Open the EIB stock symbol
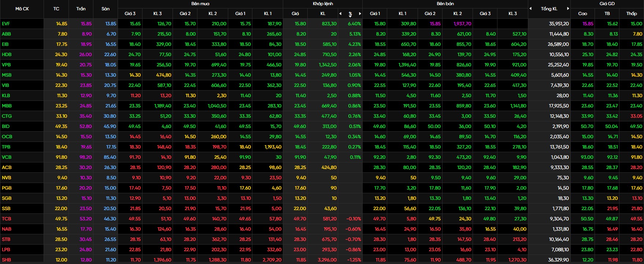This screenshot has height=264, width=644. 5,44
